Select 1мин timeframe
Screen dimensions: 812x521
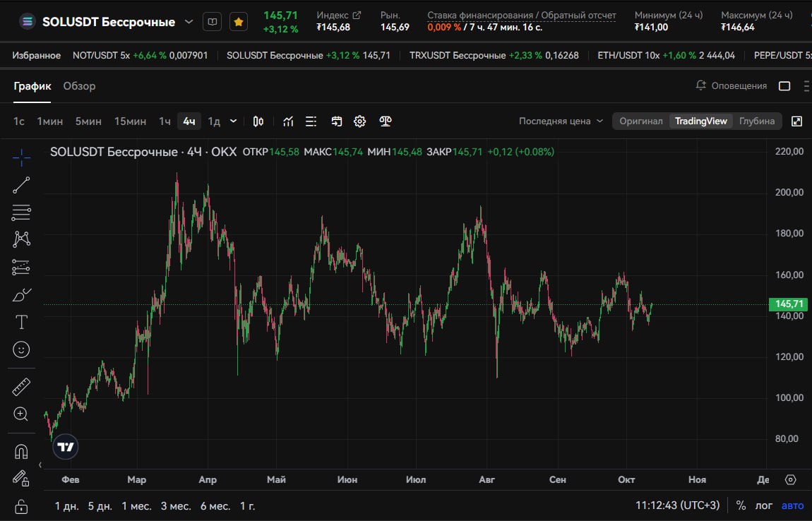49,121
